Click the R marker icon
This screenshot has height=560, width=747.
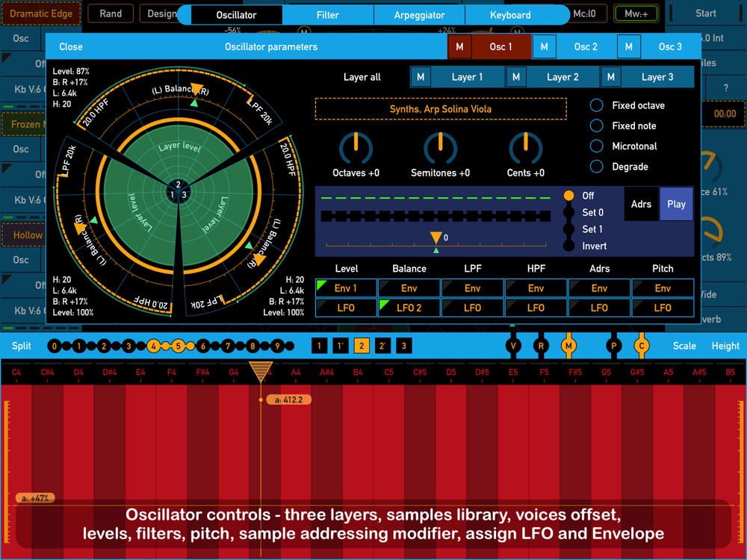(541, 346)
